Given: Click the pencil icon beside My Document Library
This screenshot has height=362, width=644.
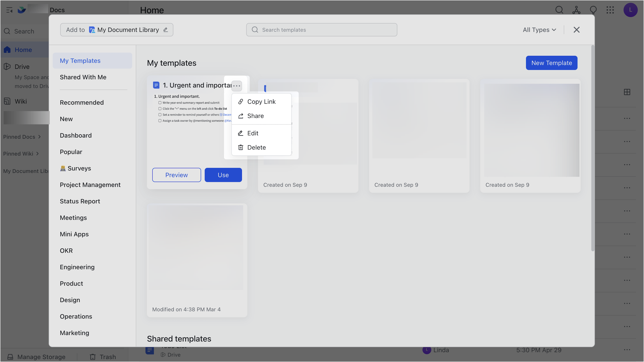Looking at the screenshot, I should point(165,30).
